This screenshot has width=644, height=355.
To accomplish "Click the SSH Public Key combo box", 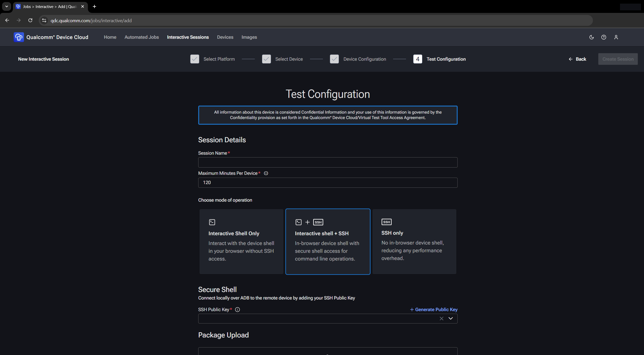I will click(328, 319).
